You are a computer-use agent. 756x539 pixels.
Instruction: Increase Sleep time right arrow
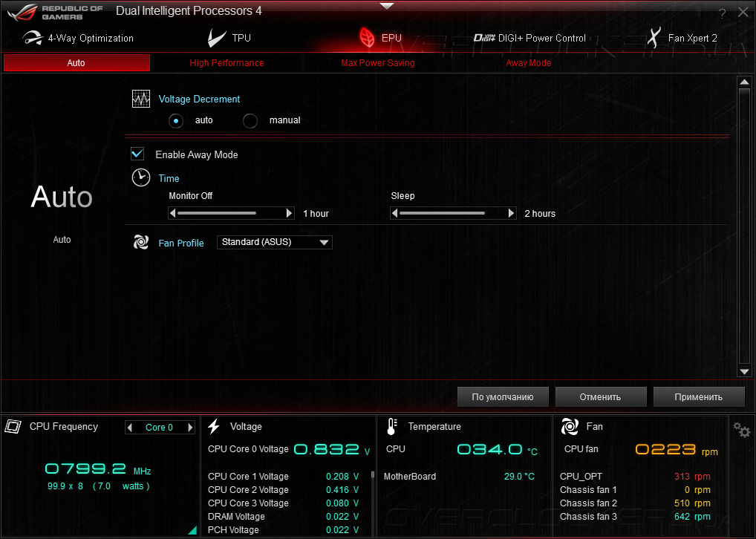[x=511, y=213]
